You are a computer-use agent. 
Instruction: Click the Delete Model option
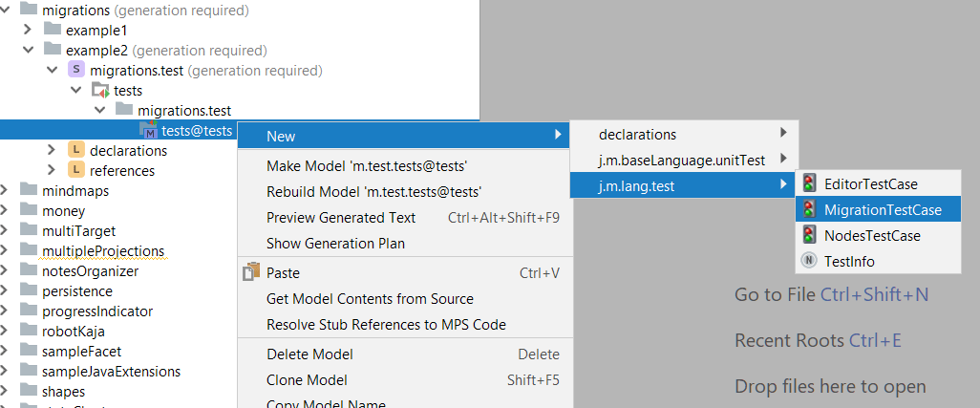coord(309,354)
